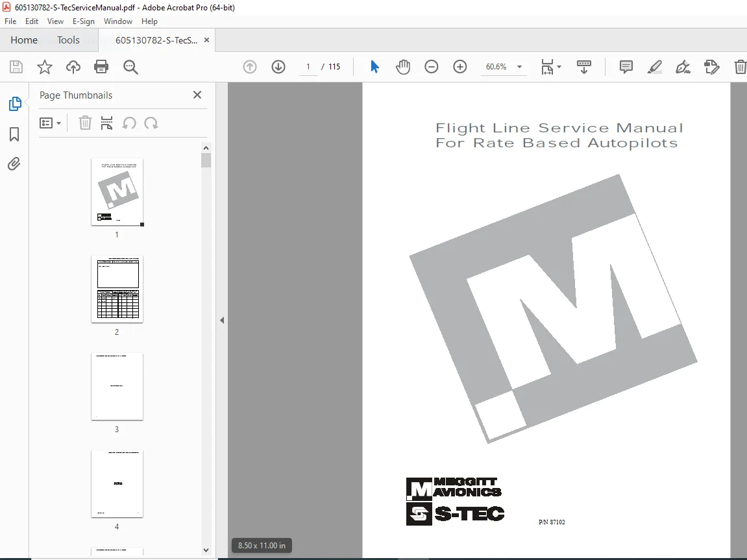This screenshot has height=560, width=747.
Task: Activate the Hand pan tool
Action: (x=403, y=67)
